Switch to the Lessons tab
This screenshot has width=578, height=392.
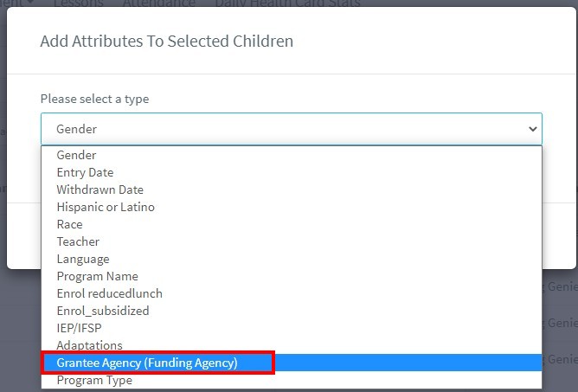78,3
